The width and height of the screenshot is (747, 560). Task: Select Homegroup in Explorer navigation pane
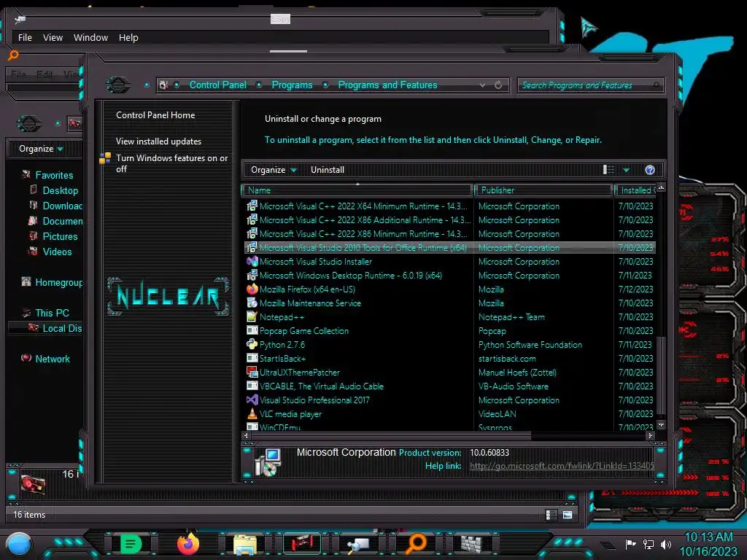click(58, 282)
